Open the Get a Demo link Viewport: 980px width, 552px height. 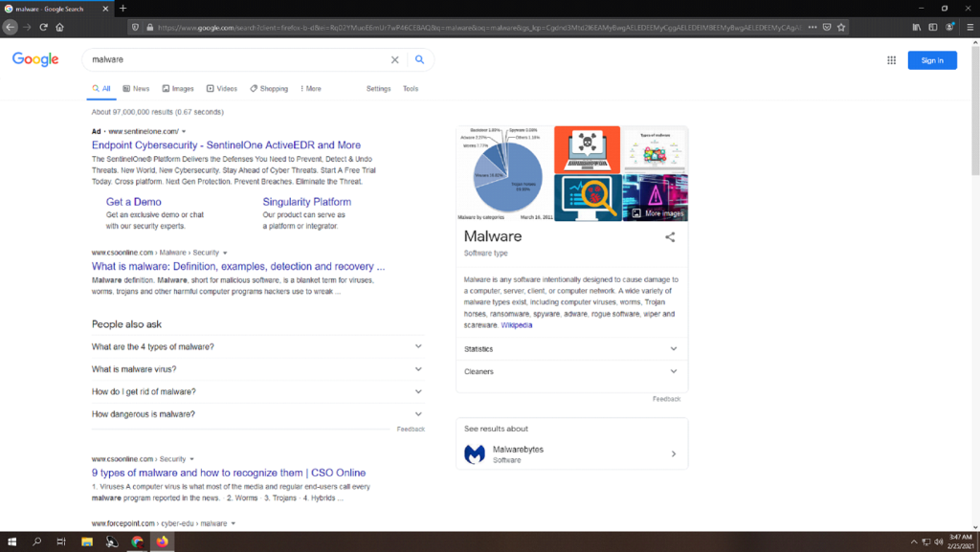click(x=134, y=202)
